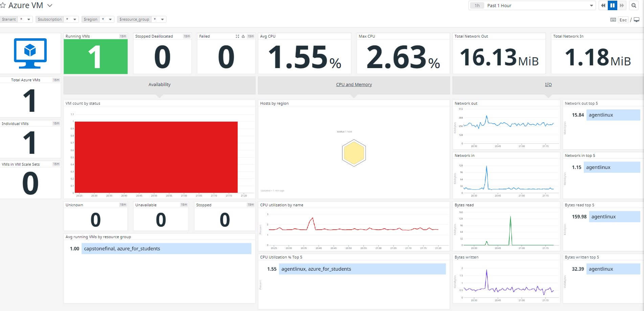Select the Availability section header
This screenshot has width=644, height=311.
pyautogui.click(x=159, y=85)
